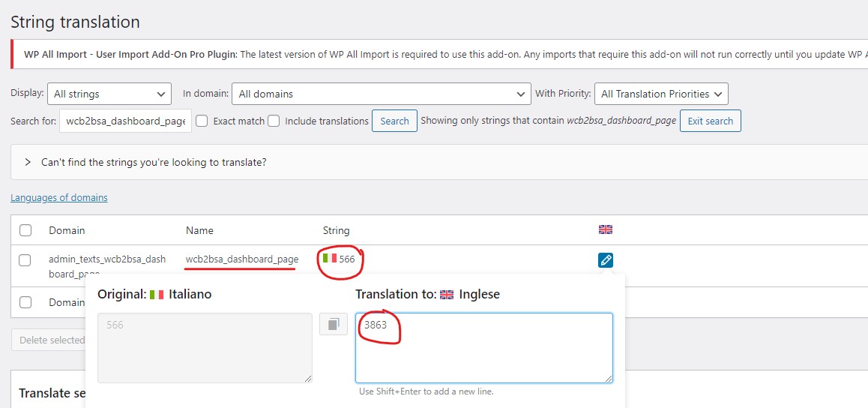The image size is (868, 408).
Task: Click the Search button
Action: click(x=395, y=121)
